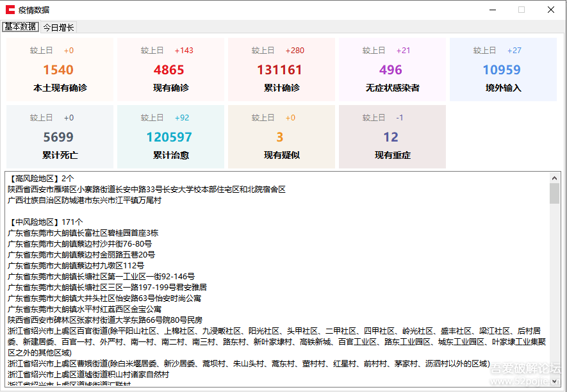Close the 疫情数据 window
Screen dimensions: 567x392
click(x=551, y=10)
